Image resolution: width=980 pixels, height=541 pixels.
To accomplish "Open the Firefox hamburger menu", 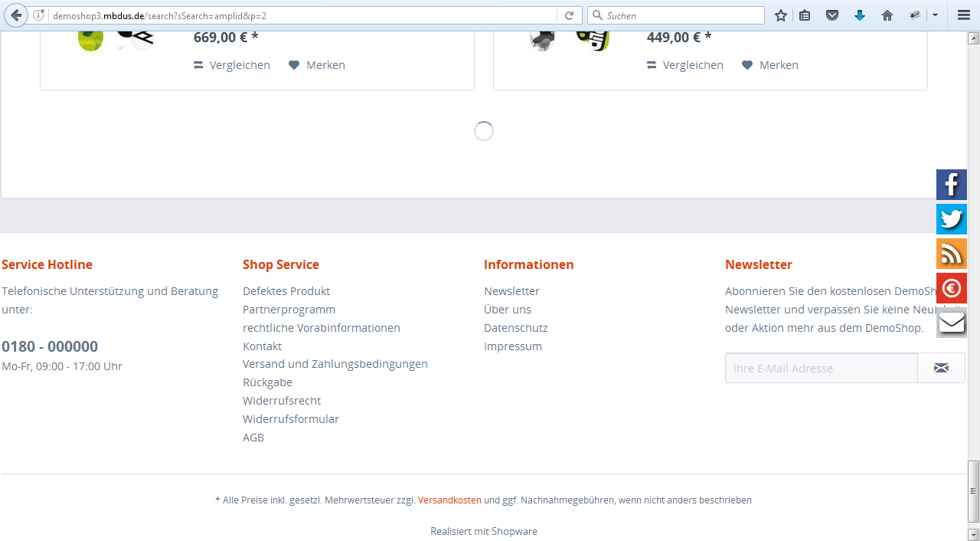I will click(964, 15).
